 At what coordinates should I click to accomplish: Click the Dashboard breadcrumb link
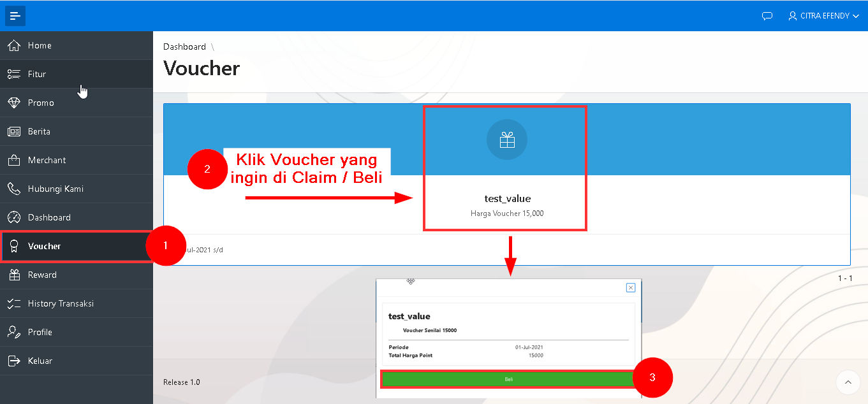[184, 47]
